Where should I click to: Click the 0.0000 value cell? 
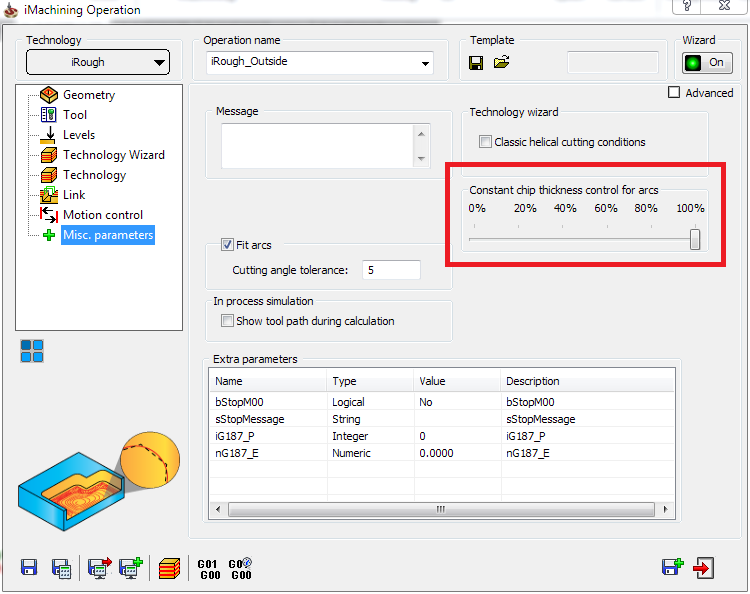tap(436, 453)
